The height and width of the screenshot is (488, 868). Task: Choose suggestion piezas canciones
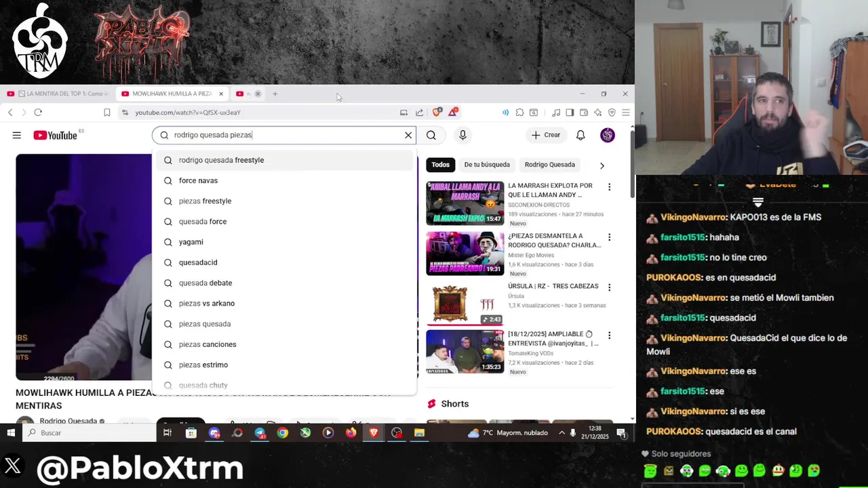click(x=284, y=344)
